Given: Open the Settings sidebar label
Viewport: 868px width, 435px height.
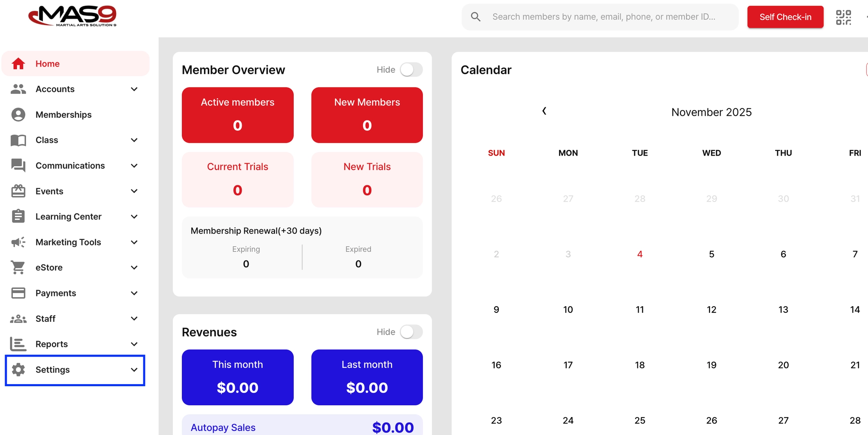Looking at the screenshot, I should click(x=53, y=370).
